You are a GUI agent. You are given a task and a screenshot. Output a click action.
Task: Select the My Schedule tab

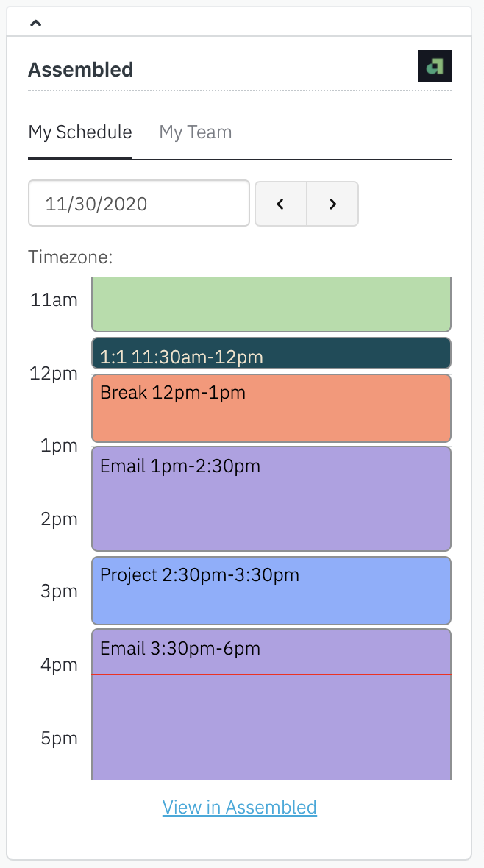[x=80, y=132]
